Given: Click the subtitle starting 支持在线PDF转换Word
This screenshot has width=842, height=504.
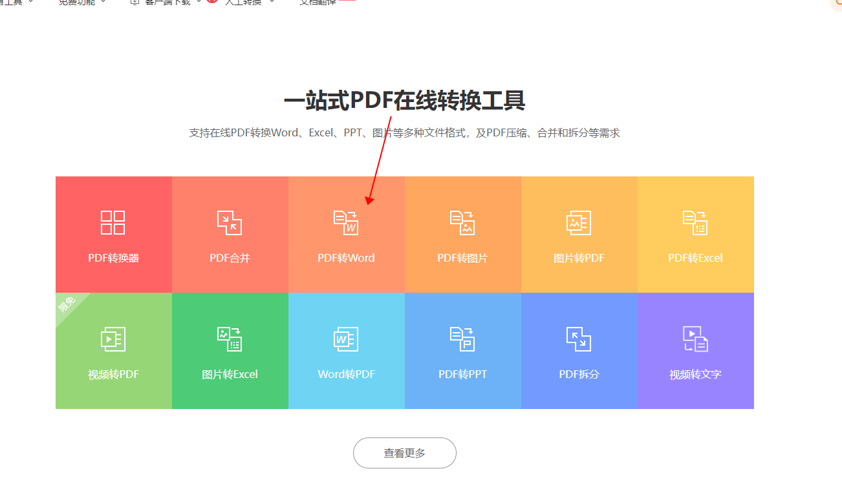Looking at the screenshot, I should tap(404, 133).
